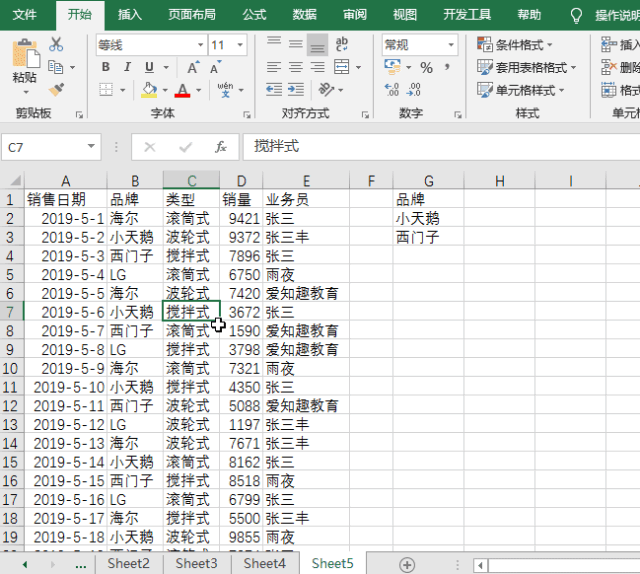Viewport: 640px width, 574px height.
Task: Increase the cell indent
Action: (x=296, y=89)
